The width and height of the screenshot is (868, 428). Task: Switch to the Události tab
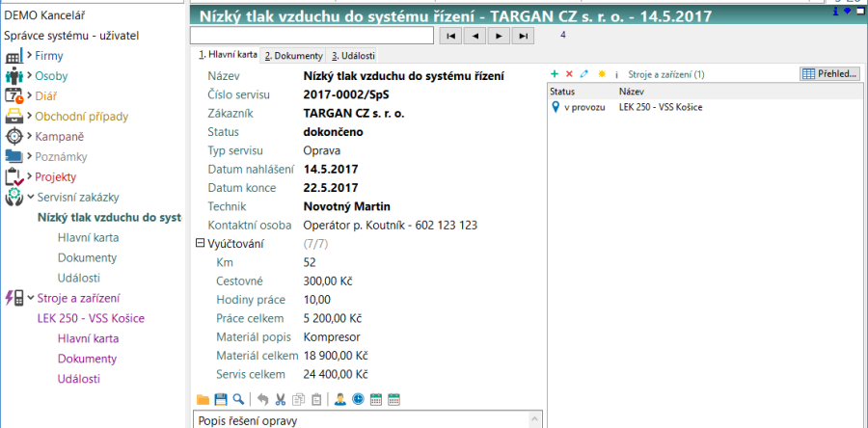tap(353, 56)
